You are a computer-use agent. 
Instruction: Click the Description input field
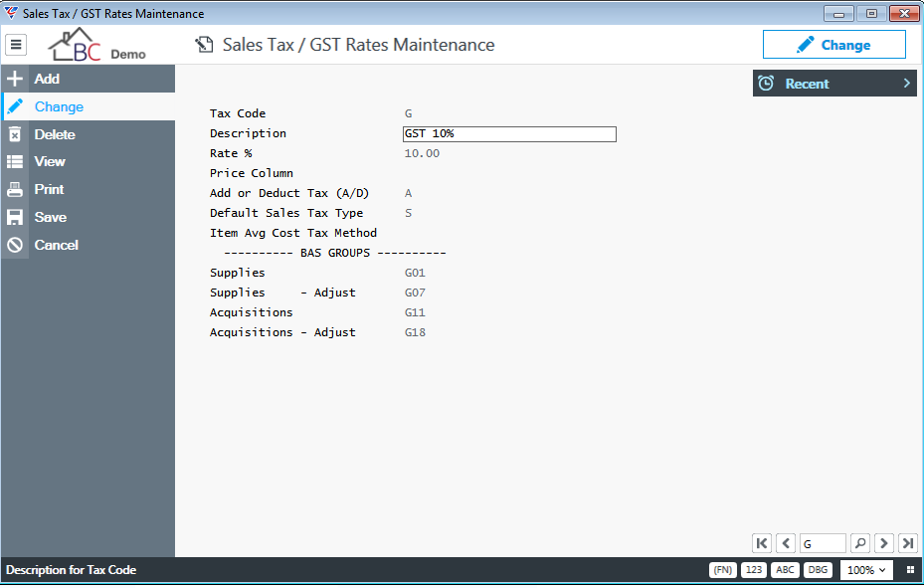click(x=509, y=133)
